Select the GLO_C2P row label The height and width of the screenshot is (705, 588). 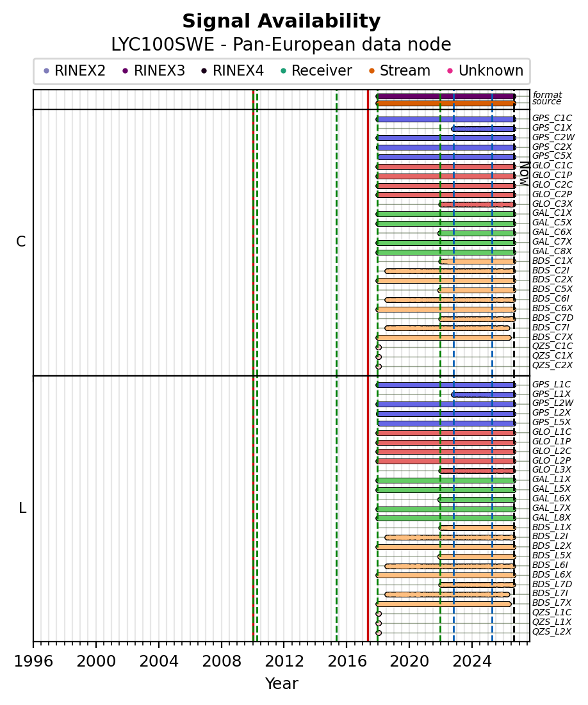[x=552, y=194]
